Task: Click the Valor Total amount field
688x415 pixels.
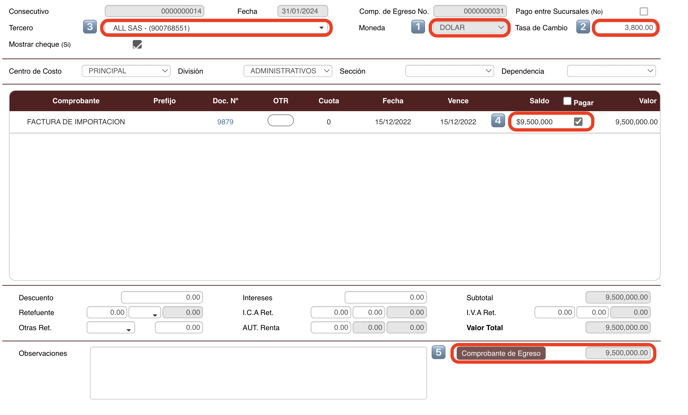Action: point(618,328)
